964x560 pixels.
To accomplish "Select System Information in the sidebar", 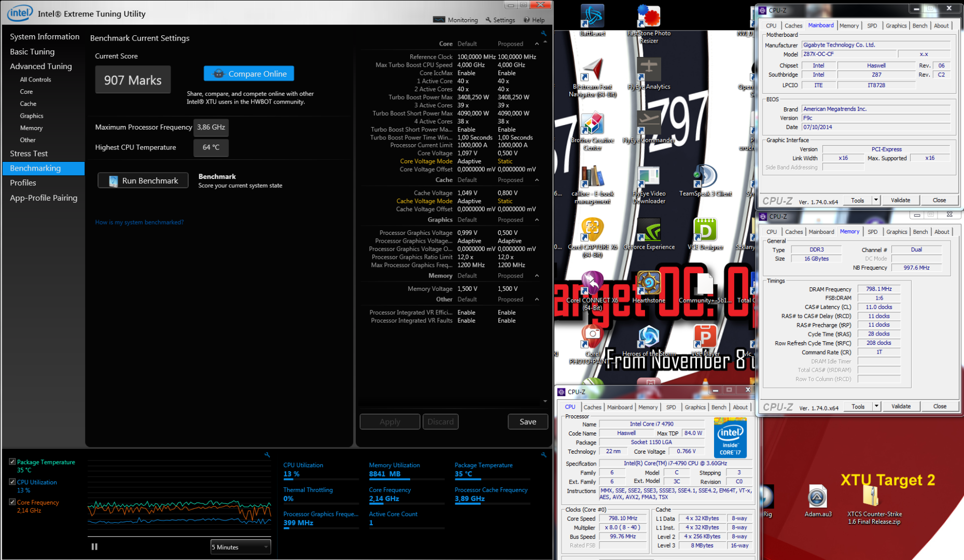I will (x=45, y=36).
